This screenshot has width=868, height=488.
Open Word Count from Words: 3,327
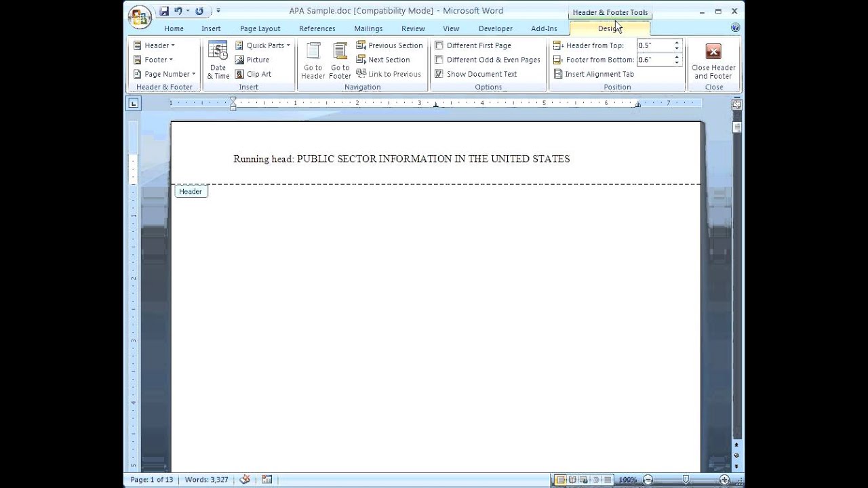coord(206,480)
